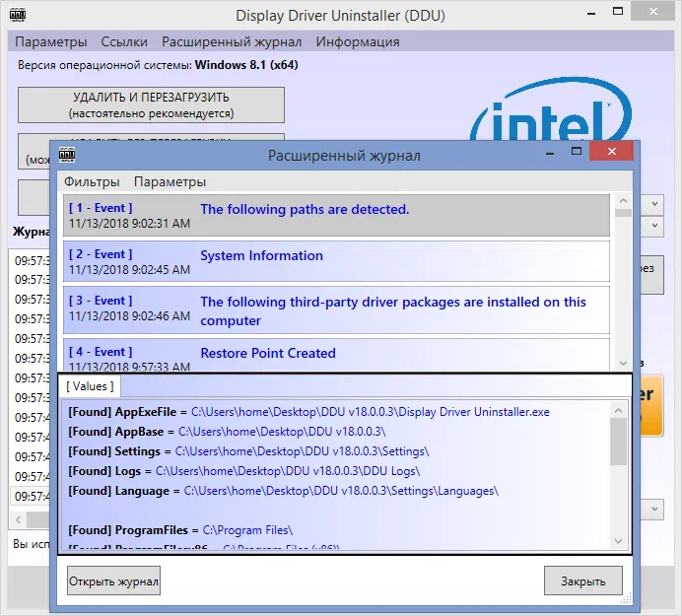Minimize the Расширенный журнал window

pos(550,153)
